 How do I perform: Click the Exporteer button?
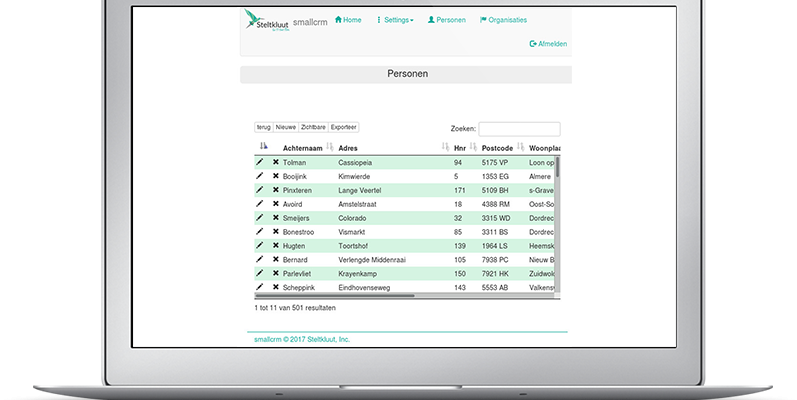point(344,127)
